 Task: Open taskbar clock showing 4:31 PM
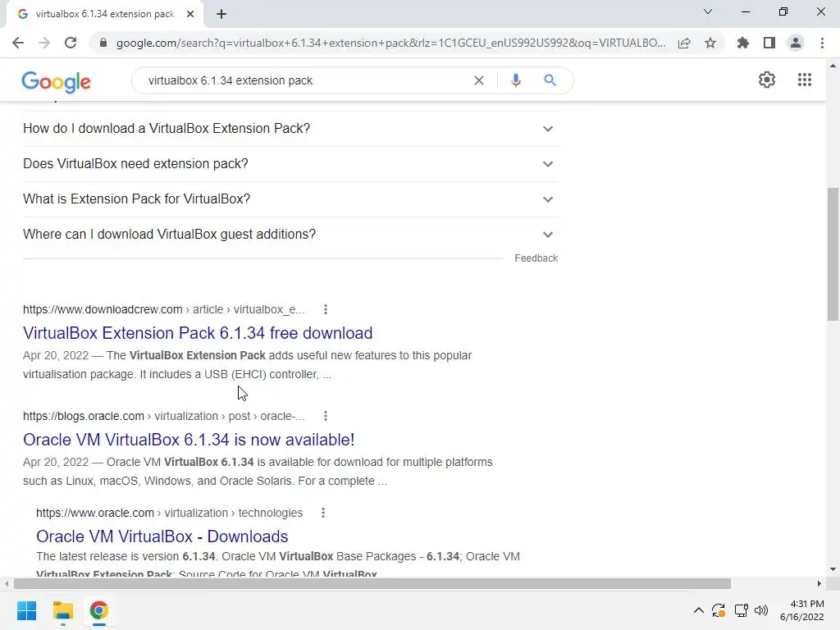[x=802, y=610]
